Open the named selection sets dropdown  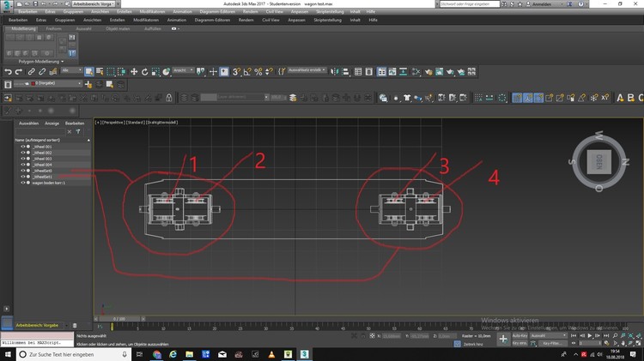[307, 71]
